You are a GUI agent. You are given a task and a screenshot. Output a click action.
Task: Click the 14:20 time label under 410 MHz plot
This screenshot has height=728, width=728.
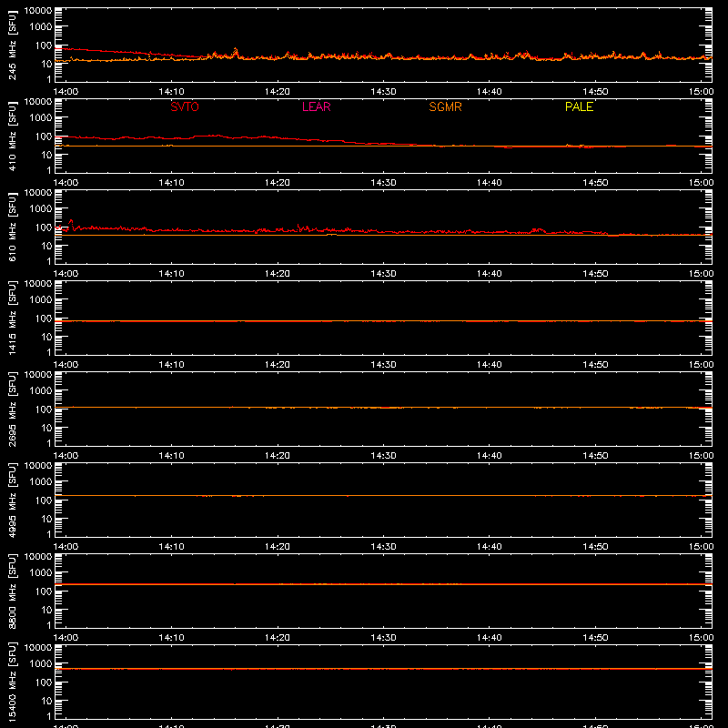pos(278,183)
